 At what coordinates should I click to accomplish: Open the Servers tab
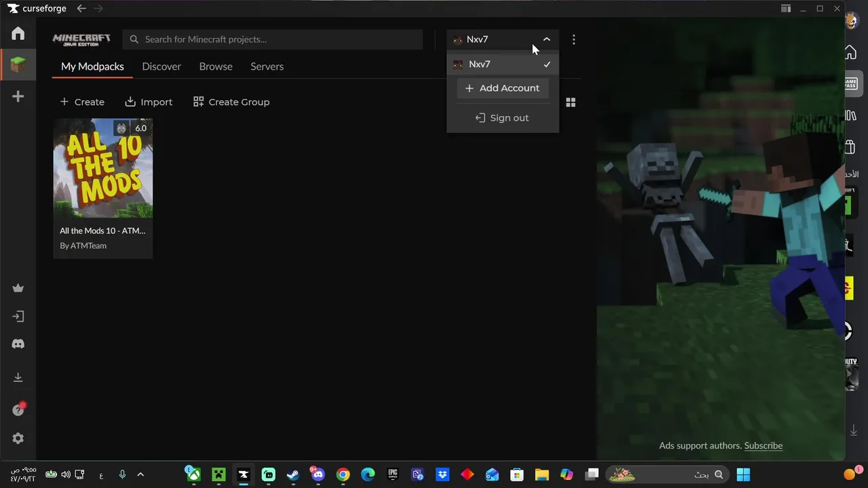coord(267,66)
